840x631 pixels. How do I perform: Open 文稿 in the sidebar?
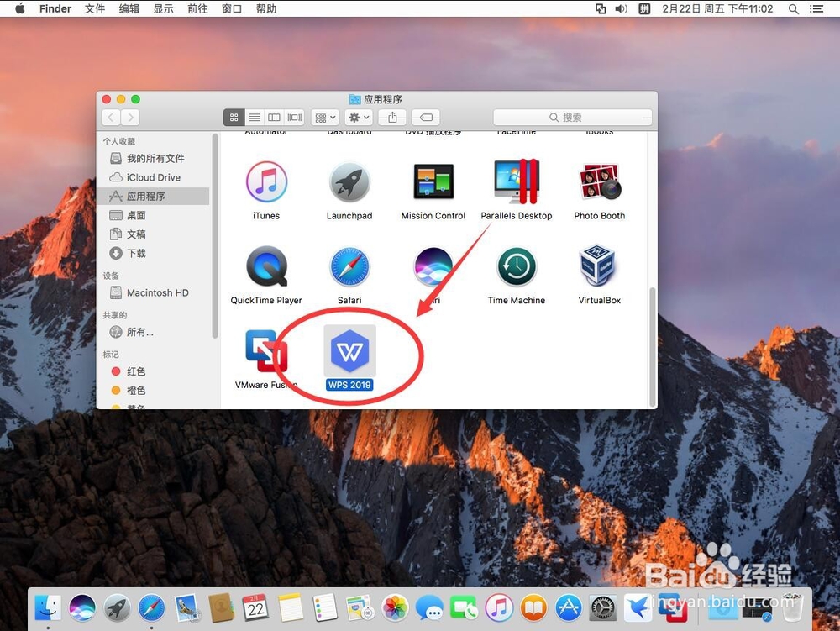[155, 234]
